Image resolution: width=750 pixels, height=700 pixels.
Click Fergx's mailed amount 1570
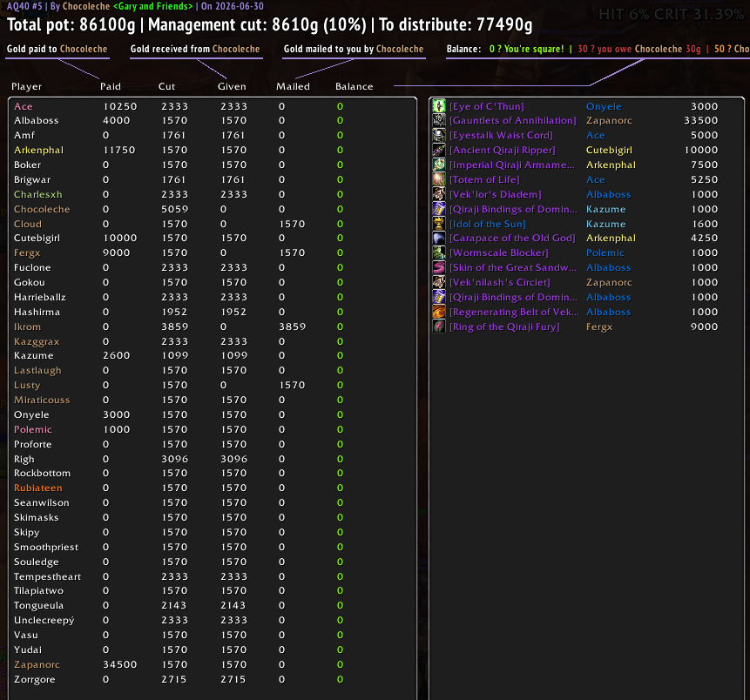tap(293, 253)
